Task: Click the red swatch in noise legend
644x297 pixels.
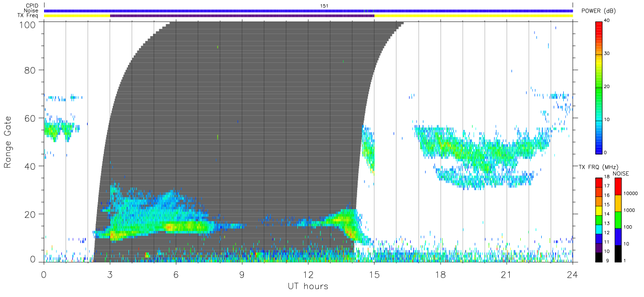Action: click(617, 186)
